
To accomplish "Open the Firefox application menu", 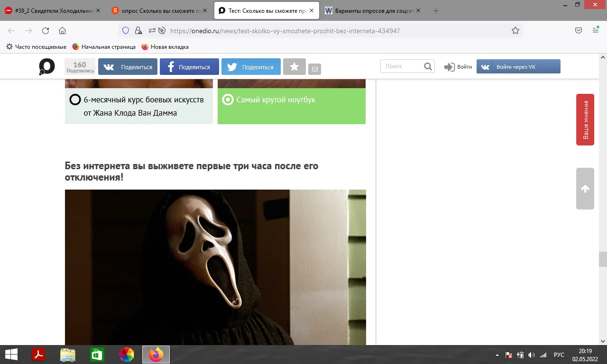I will point(596,31).
